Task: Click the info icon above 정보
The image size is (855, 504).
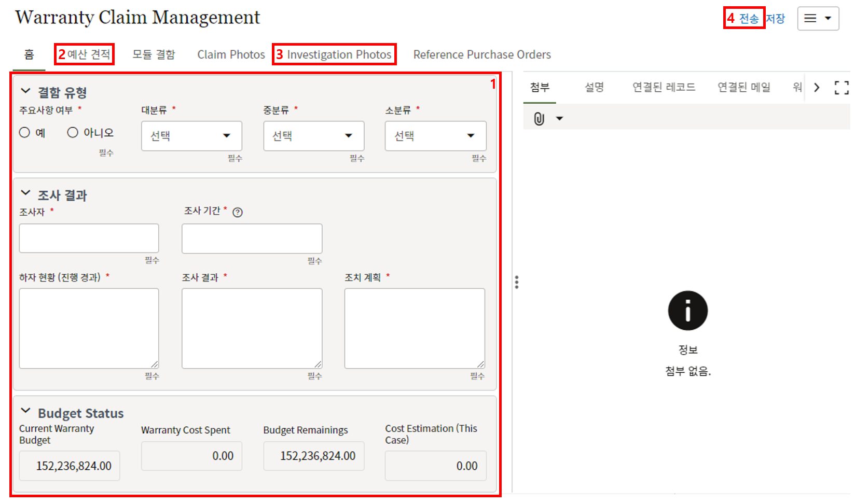Action: click(687, 311)
